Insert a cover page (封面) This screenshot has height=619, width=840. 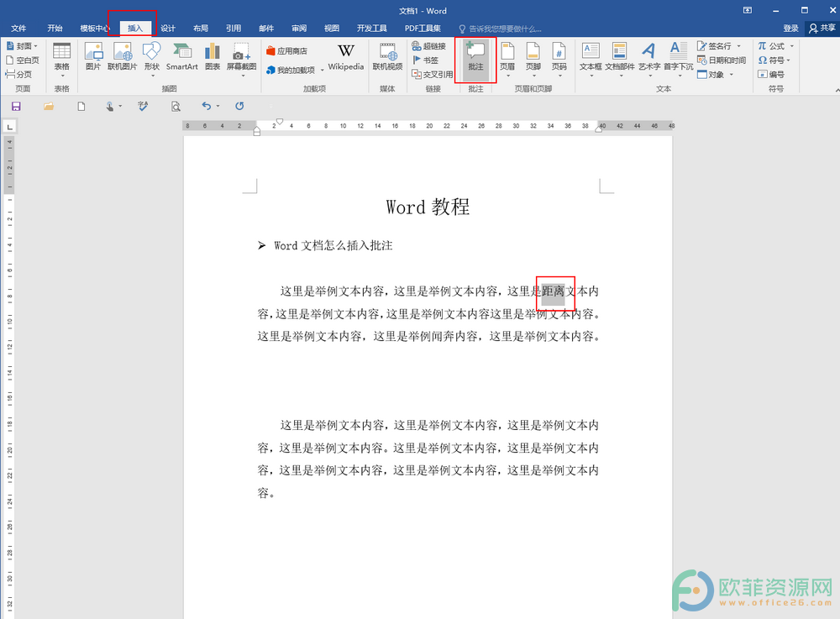pos(22,46)
